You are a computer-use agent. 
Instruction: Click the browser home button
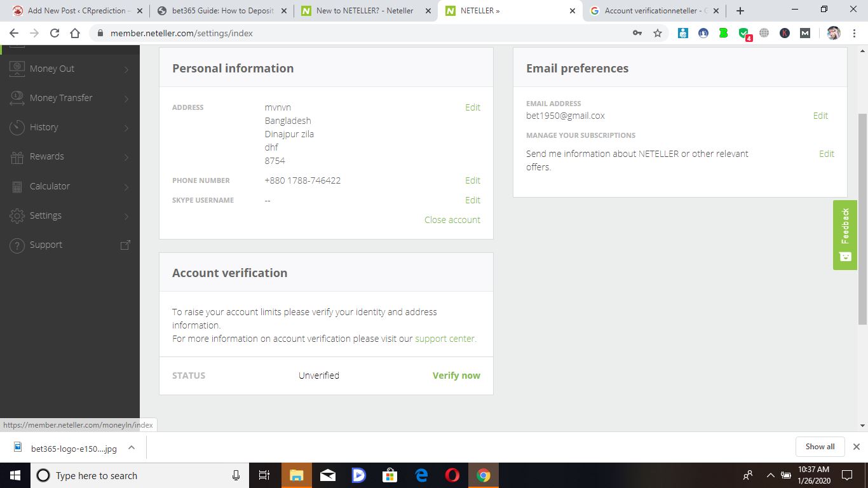pyautogui.click(x=75, y=33)
